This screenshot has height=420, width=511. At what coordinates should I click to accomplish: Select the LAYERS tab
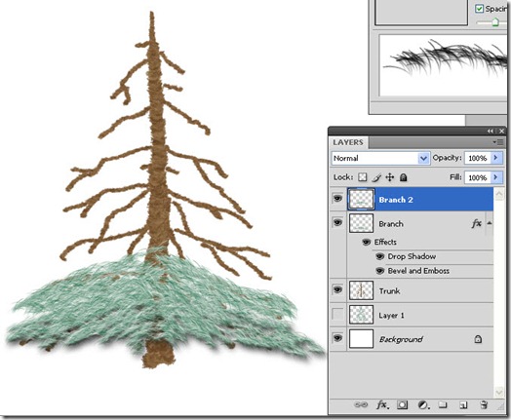coord(348,142)
